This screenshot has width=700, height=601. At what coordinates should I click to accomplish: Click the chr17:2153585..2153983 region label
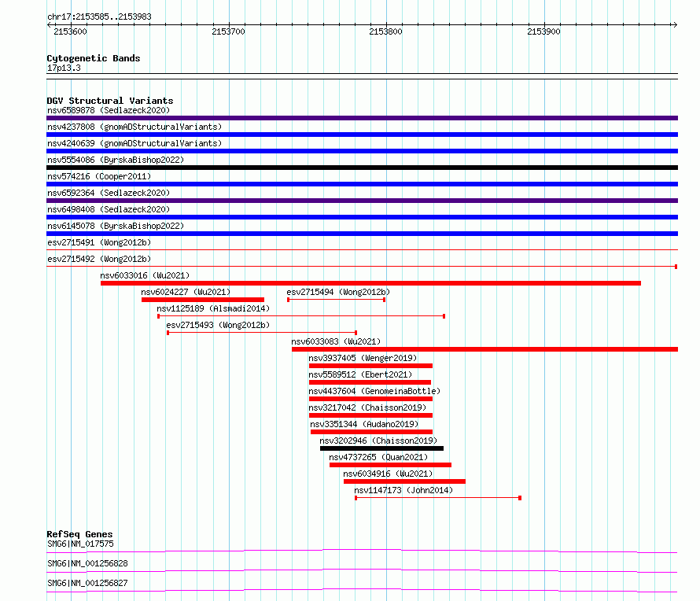pyautogui.click(x=99, y=17)
